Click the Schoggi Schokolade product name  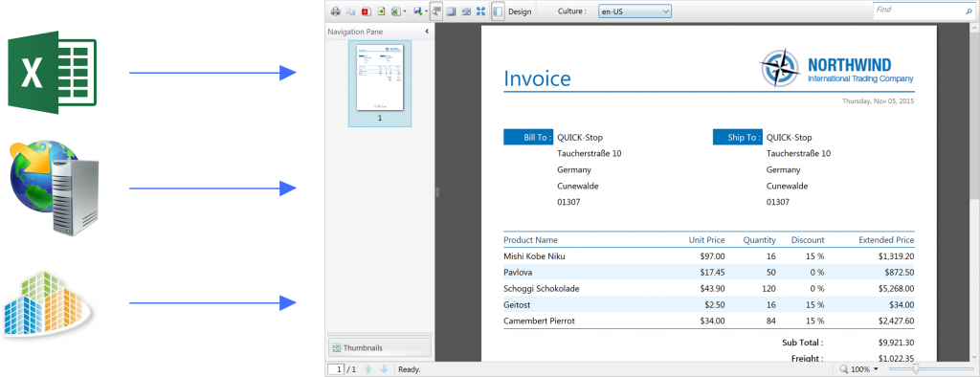click(542, 289)
